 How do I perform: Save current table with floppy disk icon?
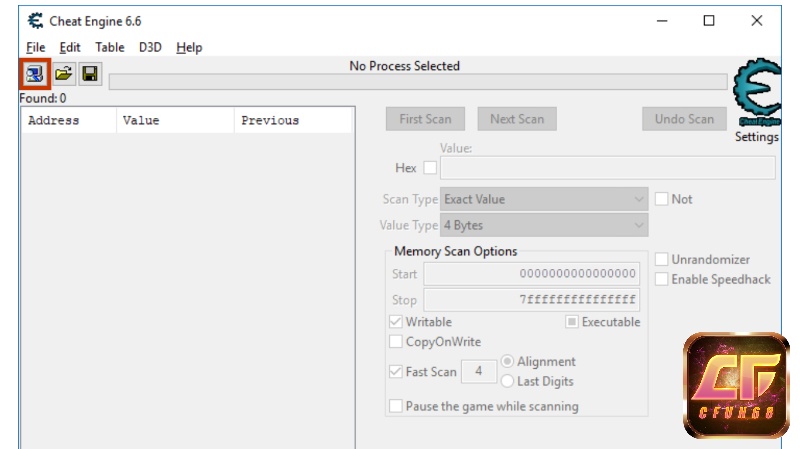tap(90, 74)
